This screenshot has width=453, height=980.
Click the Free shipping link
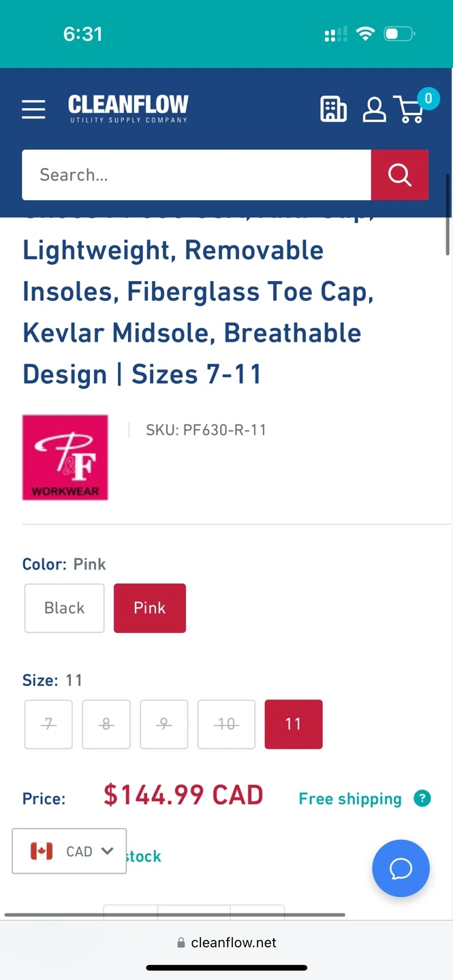pos(350,798)
